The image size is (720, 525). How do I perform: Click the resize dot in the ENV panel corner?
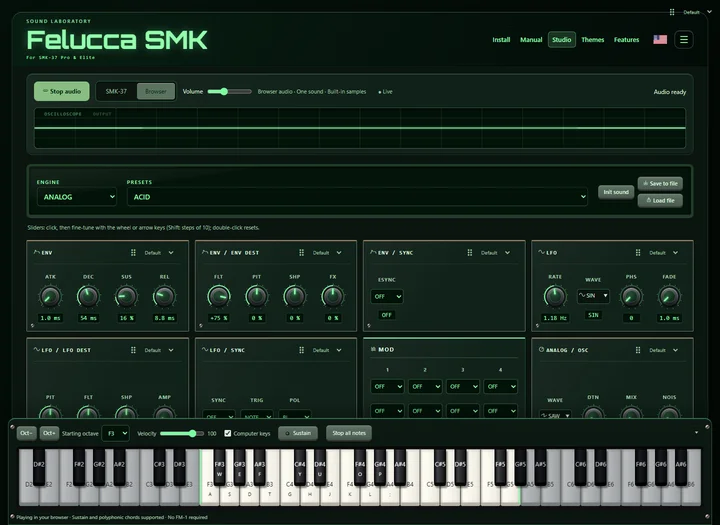coord(32,326)
